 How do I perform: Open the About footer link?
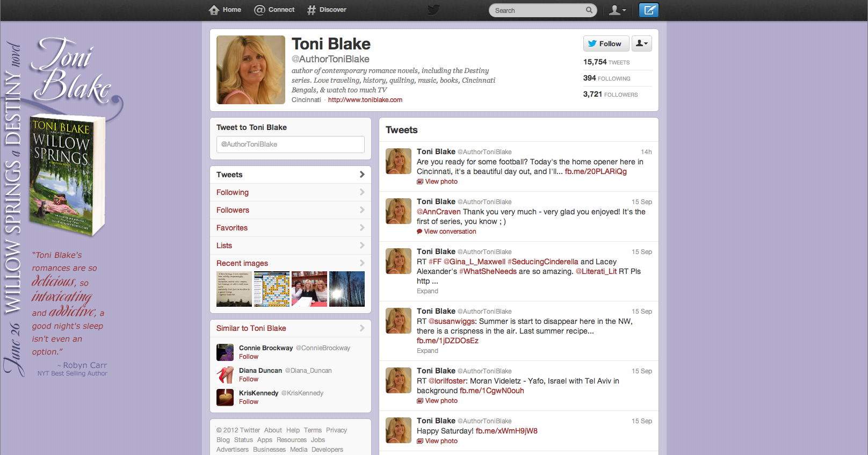[273, 430]
